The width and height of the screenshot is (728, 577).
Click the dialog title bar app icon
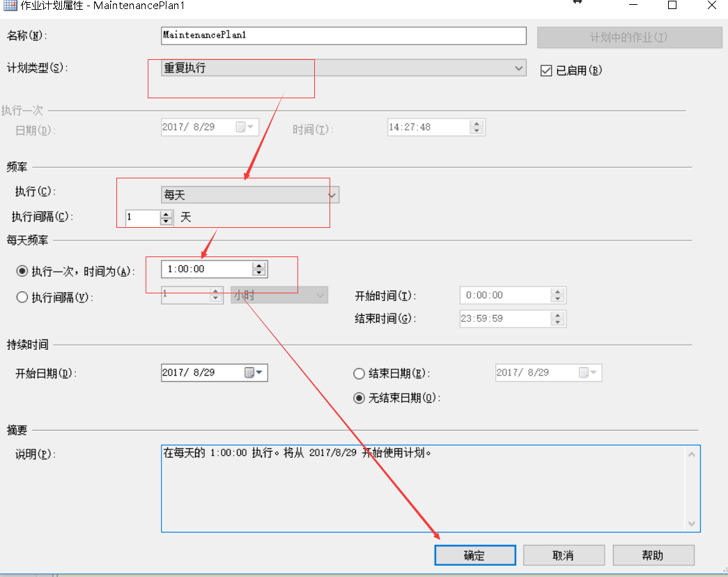8,6
